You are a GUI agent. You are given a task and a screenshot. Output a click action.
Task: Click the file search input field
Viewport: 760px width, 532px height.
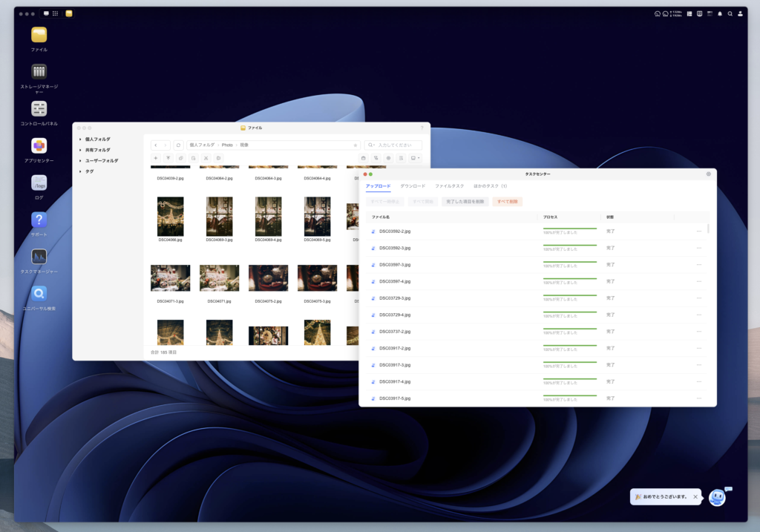(x=398, y=145)
